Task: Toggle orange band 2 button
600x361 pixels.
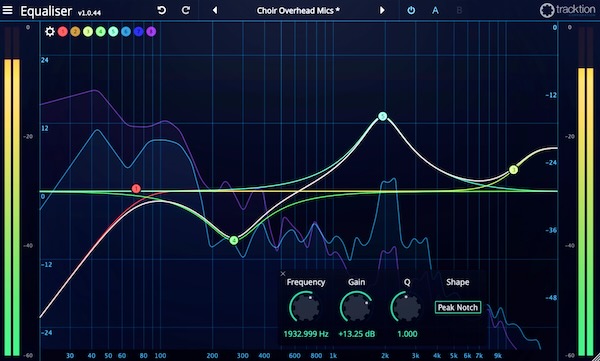Action: tap(75, 31)
